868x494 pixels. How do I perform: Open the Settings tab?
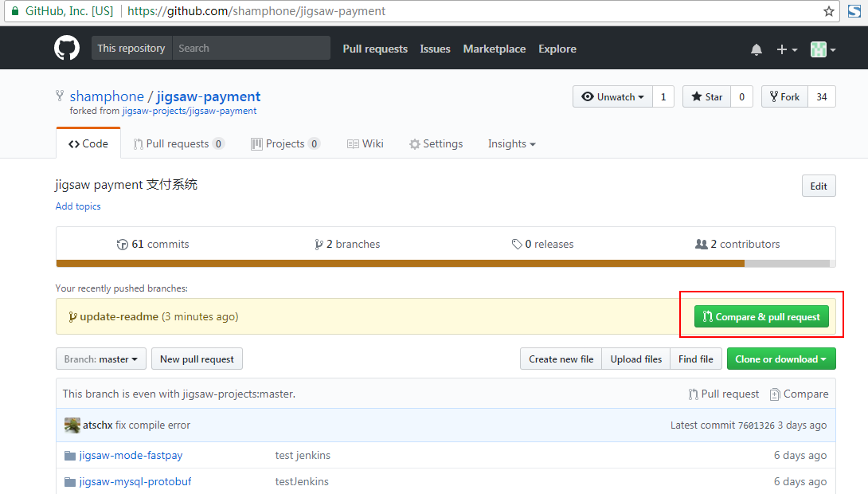pos(436,144)
